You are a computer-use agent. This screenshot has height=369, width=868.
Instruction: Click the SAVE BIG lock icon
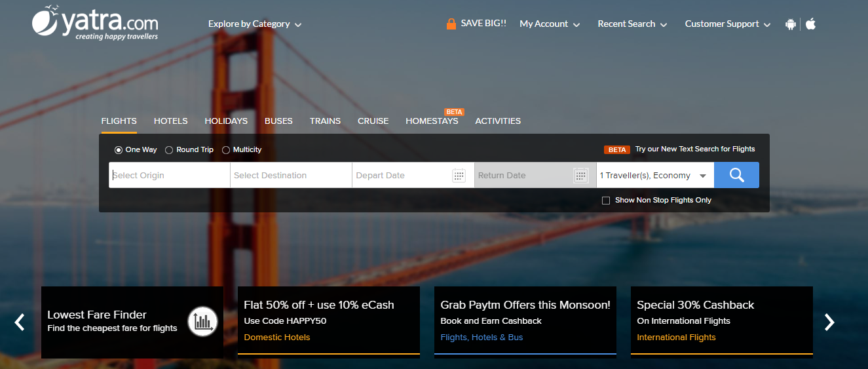point(451,24)
